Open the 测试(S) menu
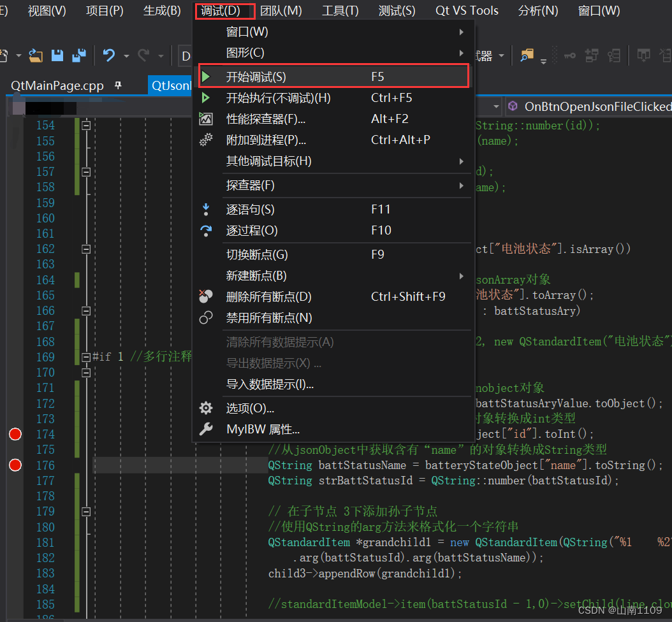672x622 pixels. point(397,11)
